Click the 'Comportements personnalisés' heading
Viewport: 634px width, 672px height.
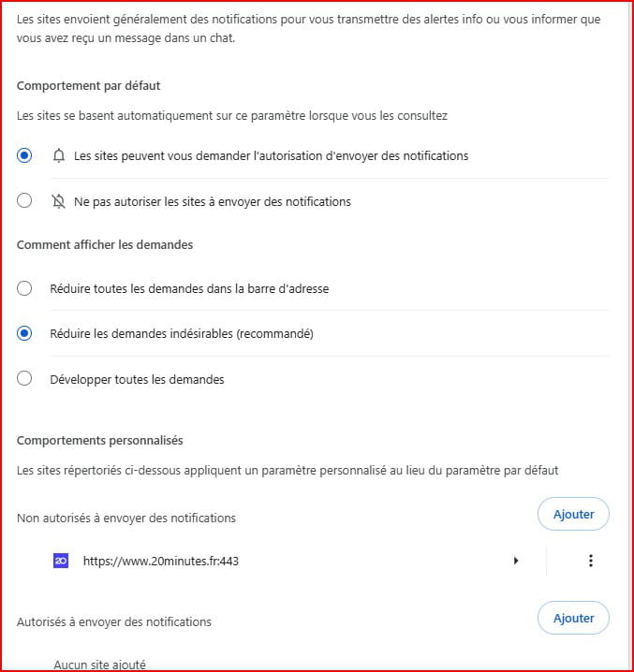(x=99, y=440)
